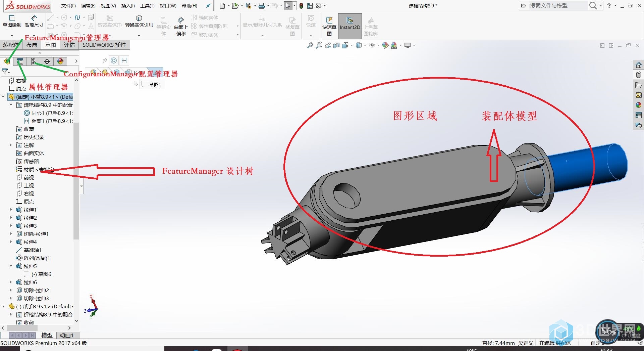Expand the 拉伸1 feature node
The width and height of the screenshot is (644, 351).
11,210
